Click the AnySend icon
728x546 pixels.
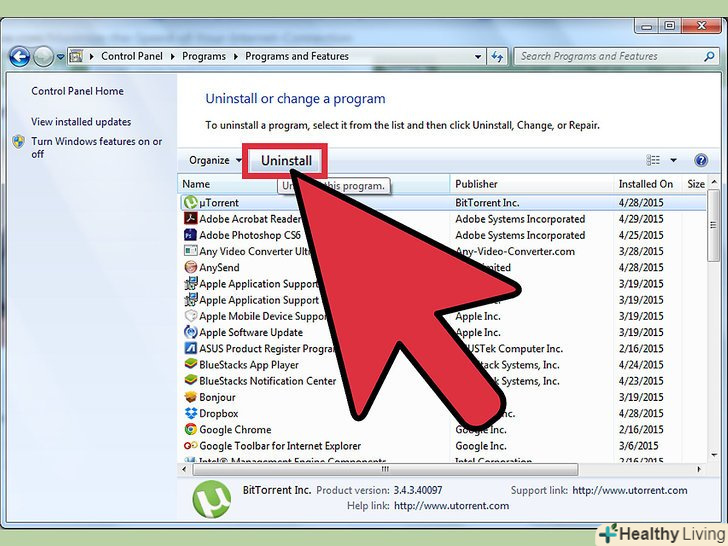191,267
